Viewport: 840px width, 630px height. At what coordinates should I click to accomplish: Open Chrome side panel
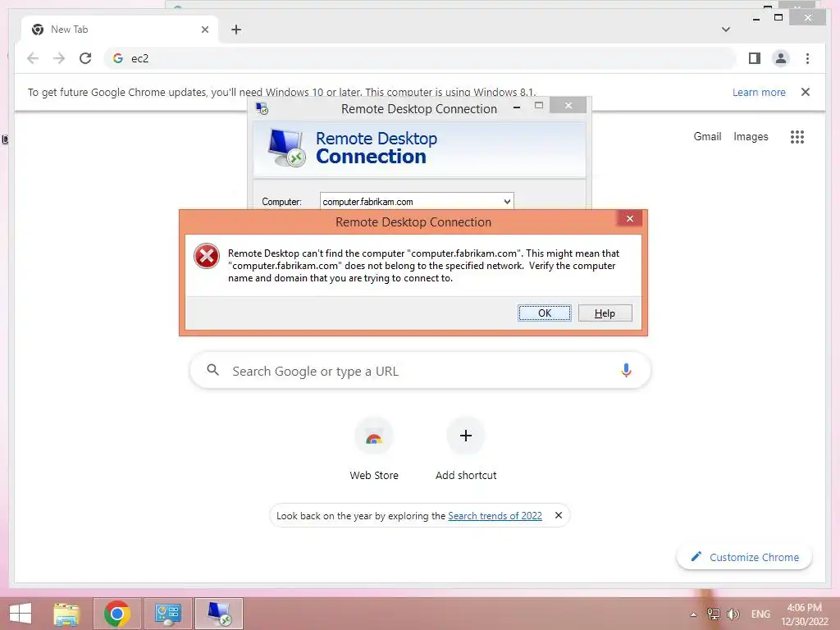tap(755, 58)
